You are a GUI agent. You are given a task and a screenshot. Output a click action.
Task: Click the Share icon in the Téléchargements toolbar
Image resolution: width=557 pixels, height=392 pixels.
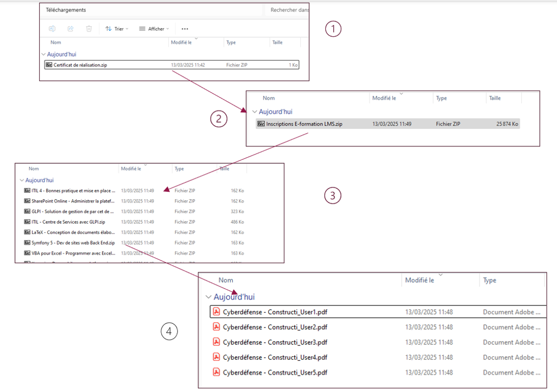coord(70,29)
